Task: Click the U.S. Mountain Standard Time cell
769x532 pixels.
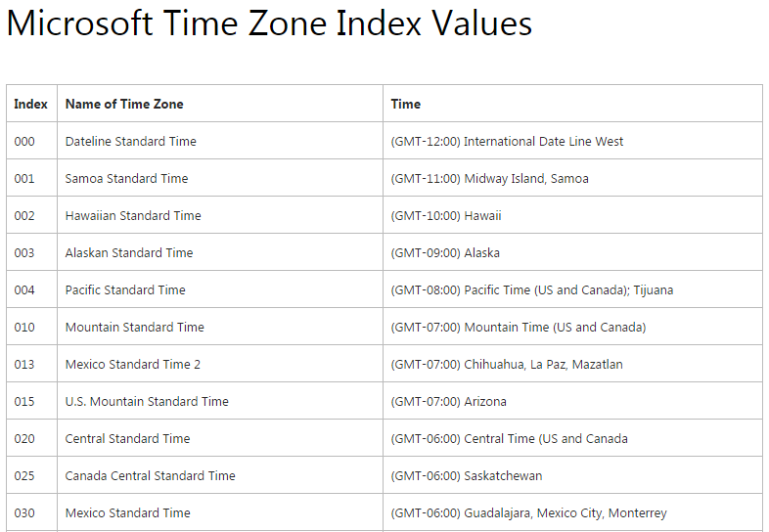Action: click(x=147, y=401)
